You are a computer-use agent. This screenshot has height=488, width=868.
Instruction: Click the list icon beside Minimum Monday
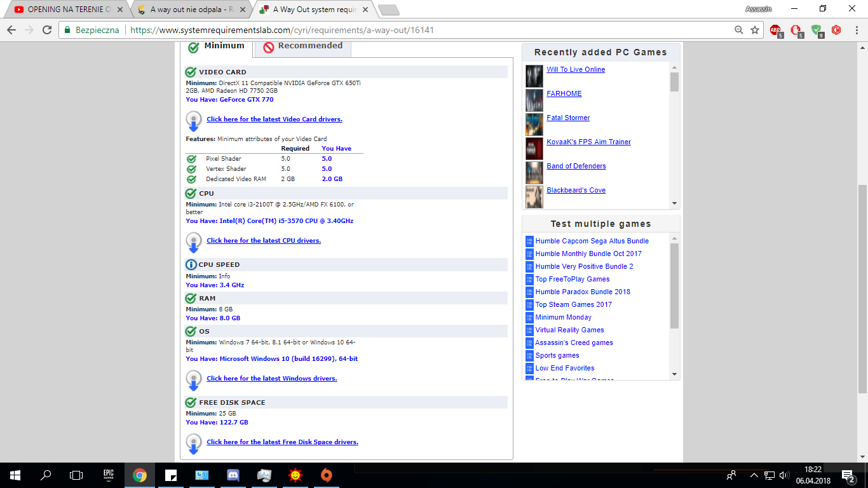tap(529, 318)
